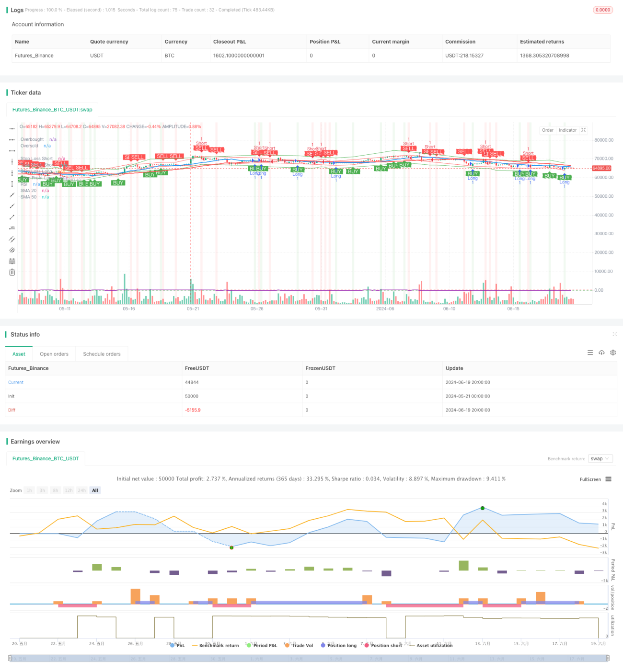Click the collapse icon beside Status info header
Image resolution: width=623 pixels, height=672 pixels.
614,334
